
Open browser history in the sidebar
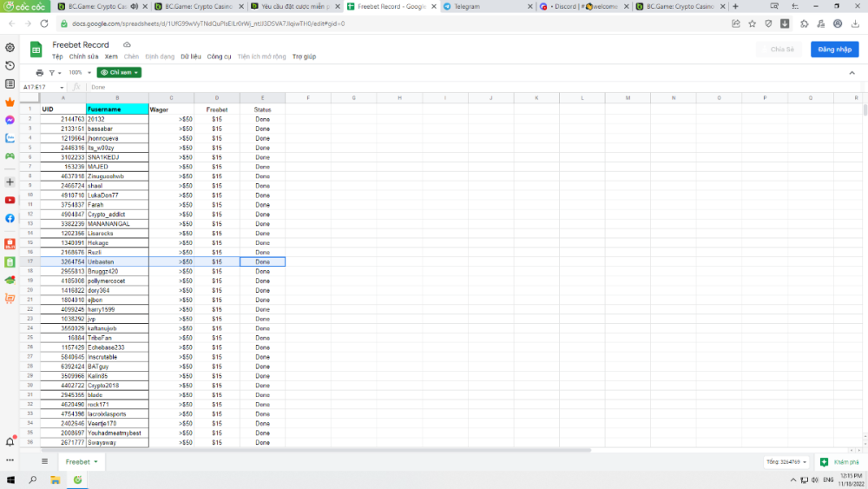[x=10, y=66]
